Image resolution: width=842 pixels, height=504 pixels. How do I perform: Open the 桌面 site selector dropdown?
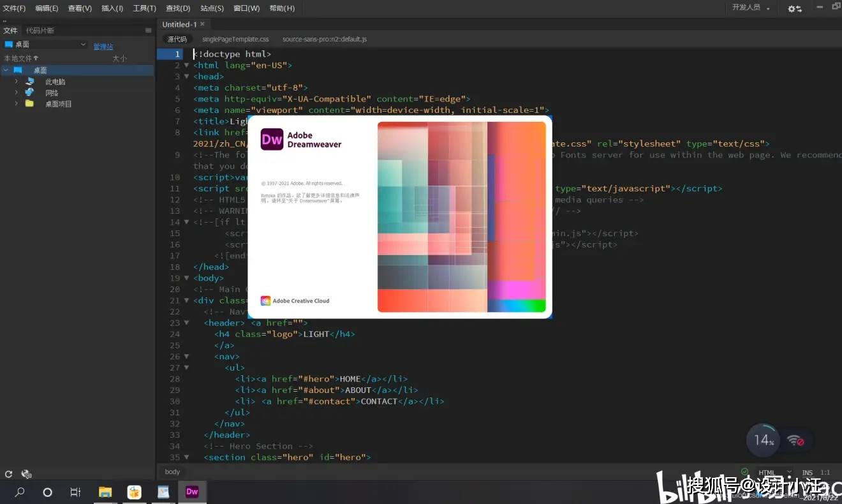45,45
